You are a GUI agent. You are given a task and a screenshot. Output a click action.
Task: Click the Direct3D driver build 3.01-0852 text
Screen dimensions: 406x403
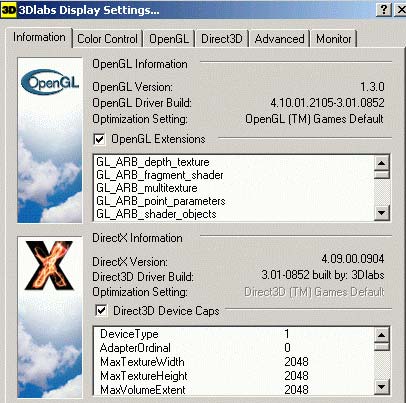(x=323, y=275)
